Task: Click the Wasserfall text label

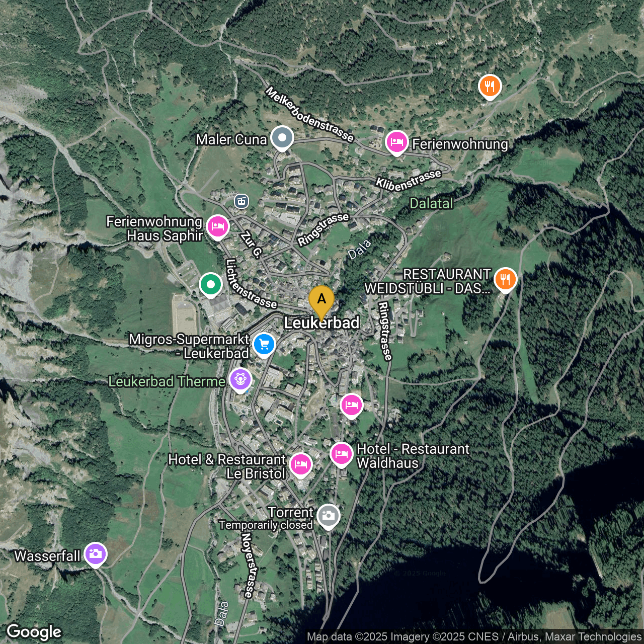Action: pyautogui.click(x=47, y=556)
